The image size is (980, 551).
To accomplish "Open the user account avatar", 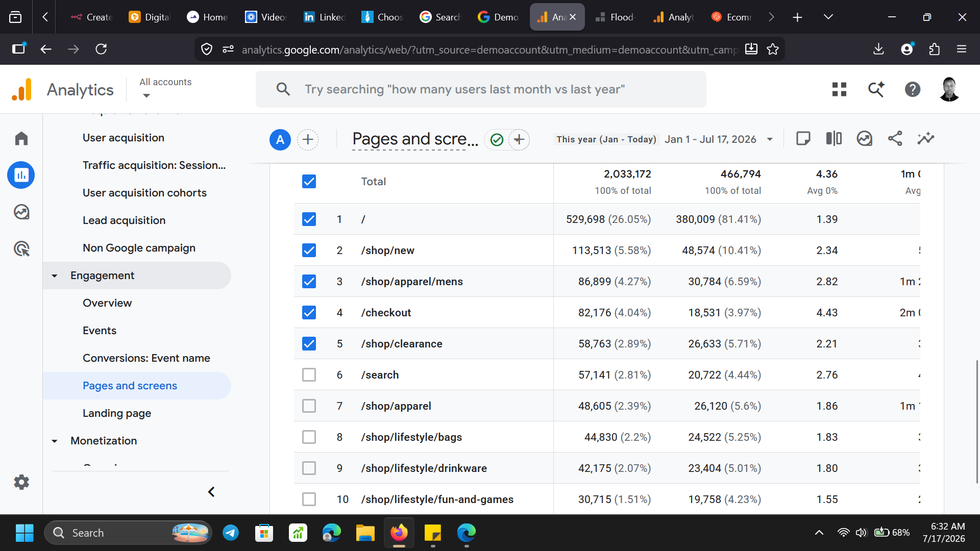I will [x=949, y=89].
